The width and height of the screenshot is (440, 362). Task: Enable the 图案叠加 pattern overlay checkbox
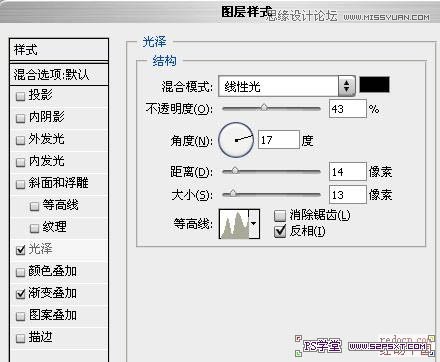pos(20,316)
